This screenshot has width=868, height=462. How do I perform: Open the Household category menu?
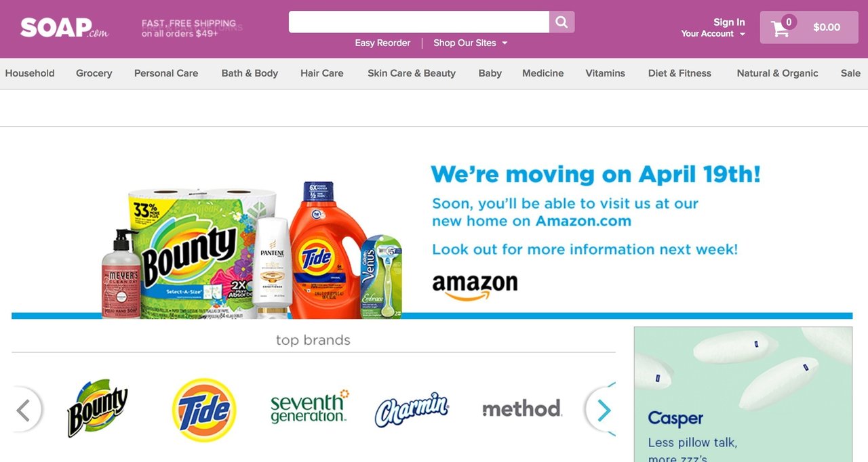pos(30,73)
